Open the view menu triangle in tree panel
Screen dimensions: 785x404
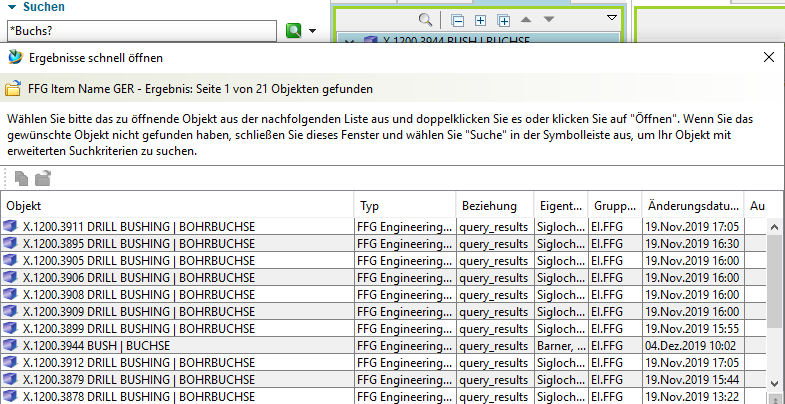(612, 19)
